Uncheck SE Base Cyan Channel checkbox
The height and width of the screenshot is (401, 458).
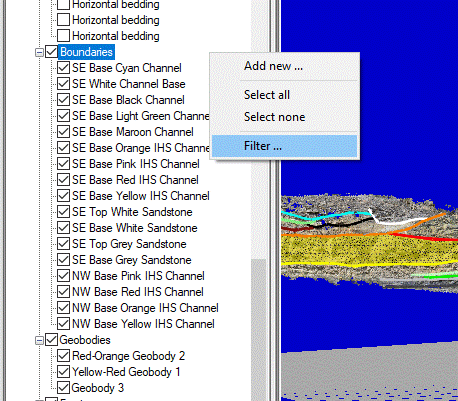[63, 68]
